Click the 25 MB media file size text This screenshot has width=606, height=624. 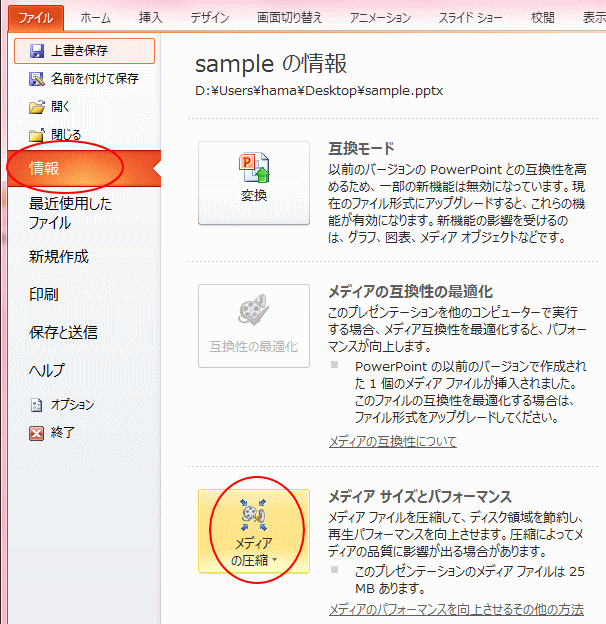pos(470,580)
